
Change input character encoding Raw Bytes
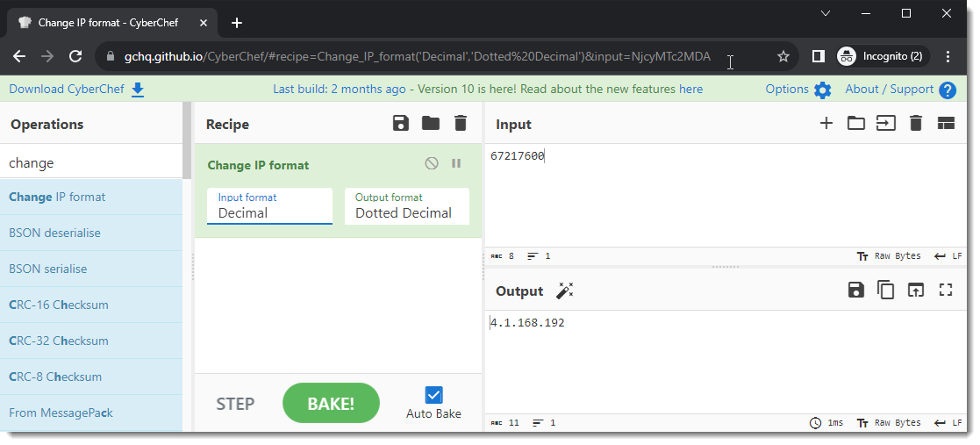889,255
